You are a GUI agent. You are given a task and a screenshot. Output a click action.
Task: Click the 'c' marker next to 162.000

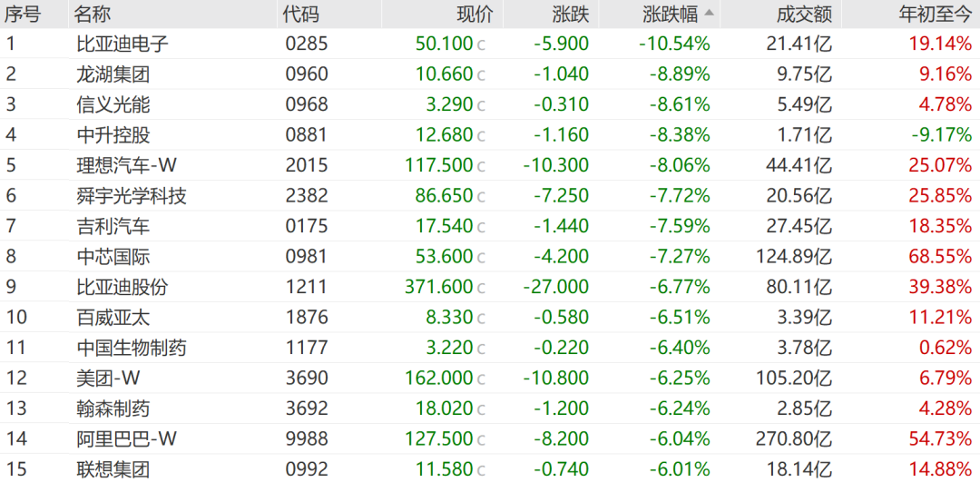pos(482,379)
